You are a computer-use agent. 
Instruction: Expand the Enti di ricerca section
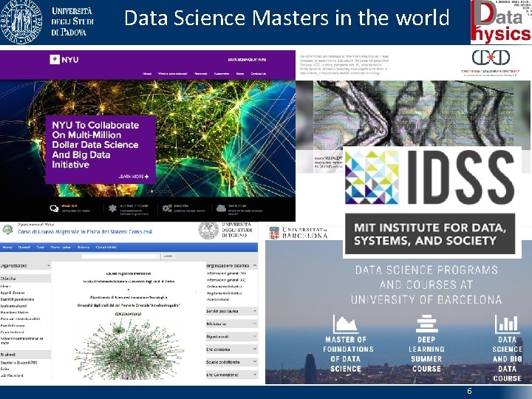[x=255, y=349]
